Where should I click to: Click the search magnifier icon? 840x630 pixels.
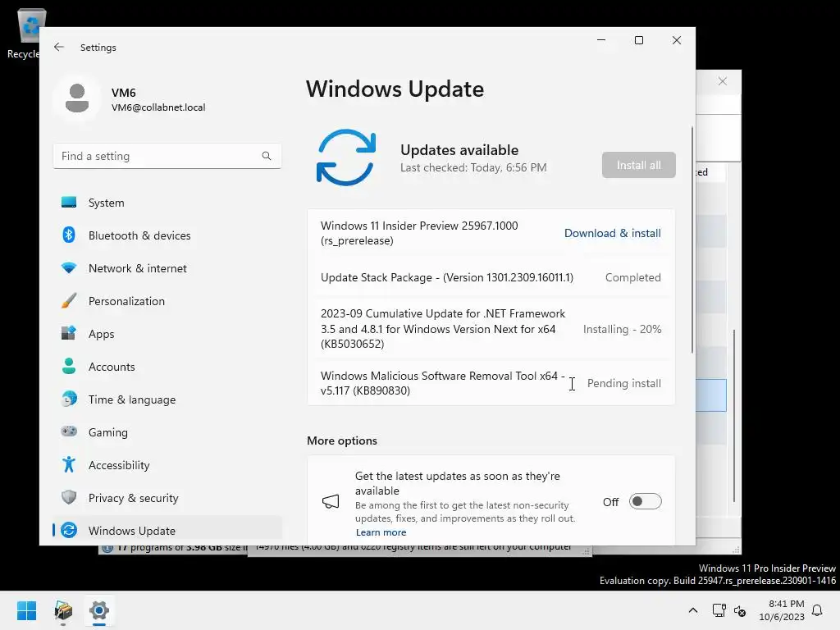(x=267, y=156)
